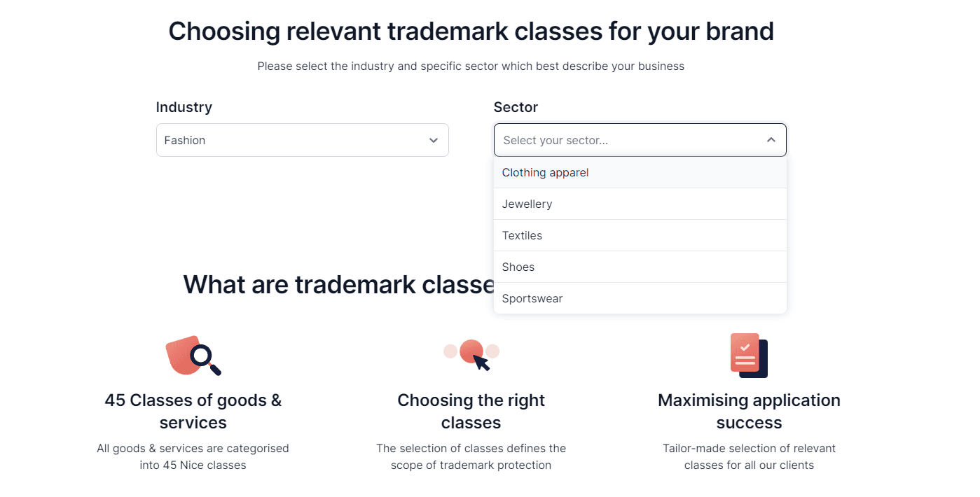Collapse the Sector dropdown chevron
This screenshot has width=980, height=497.
pos(771,140)
